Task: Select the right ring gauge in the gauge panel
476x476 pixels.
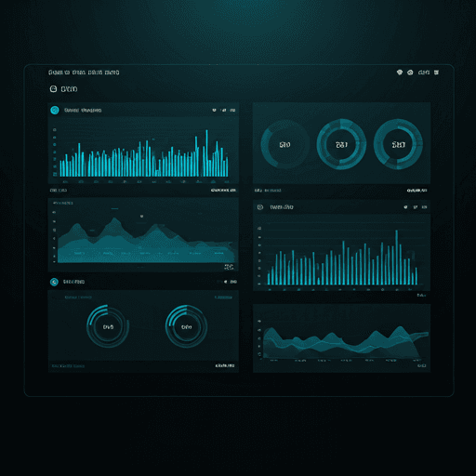Action: click(186, 326)
